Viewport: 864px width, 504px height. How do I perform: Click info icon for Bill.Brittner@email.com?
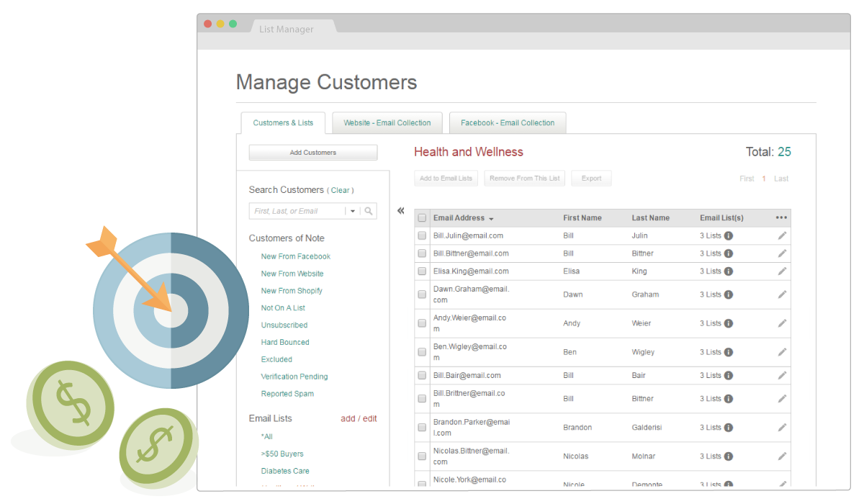click(729, 398)
